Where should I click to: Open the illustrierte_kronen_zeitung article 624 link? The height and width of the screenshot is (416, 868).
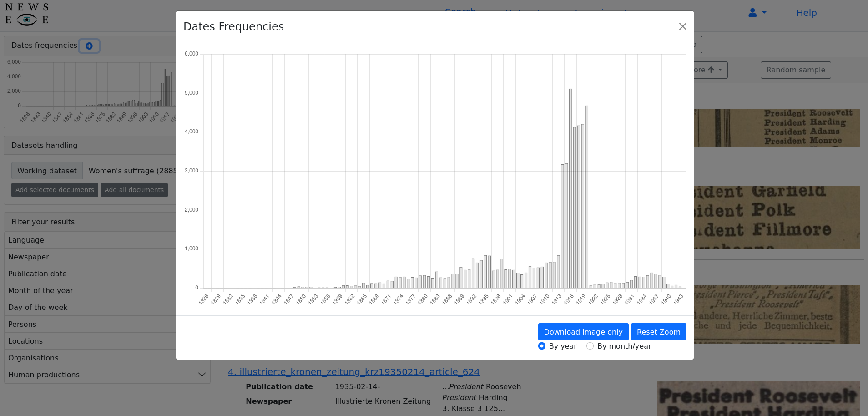353,372
